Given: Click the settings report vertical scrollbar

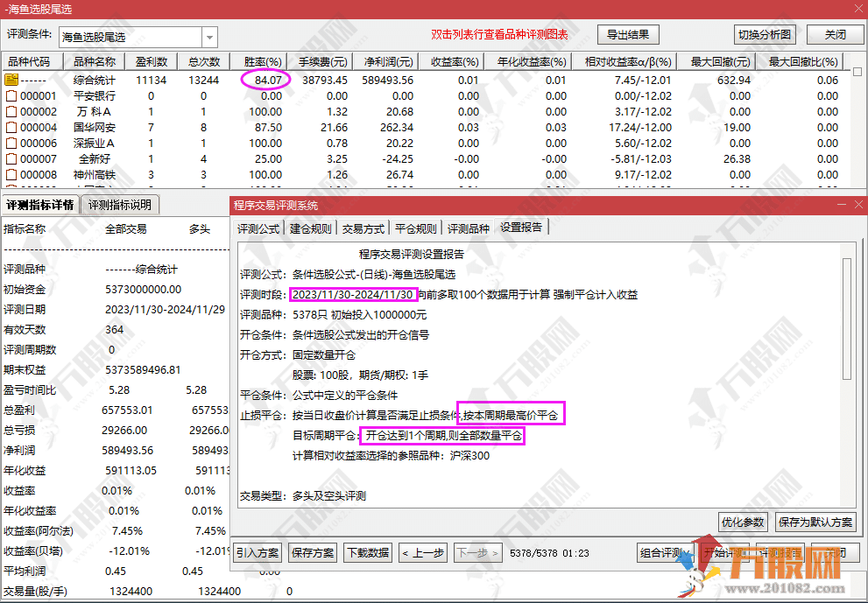Looking at the screenshot, I should coord(847,319).
